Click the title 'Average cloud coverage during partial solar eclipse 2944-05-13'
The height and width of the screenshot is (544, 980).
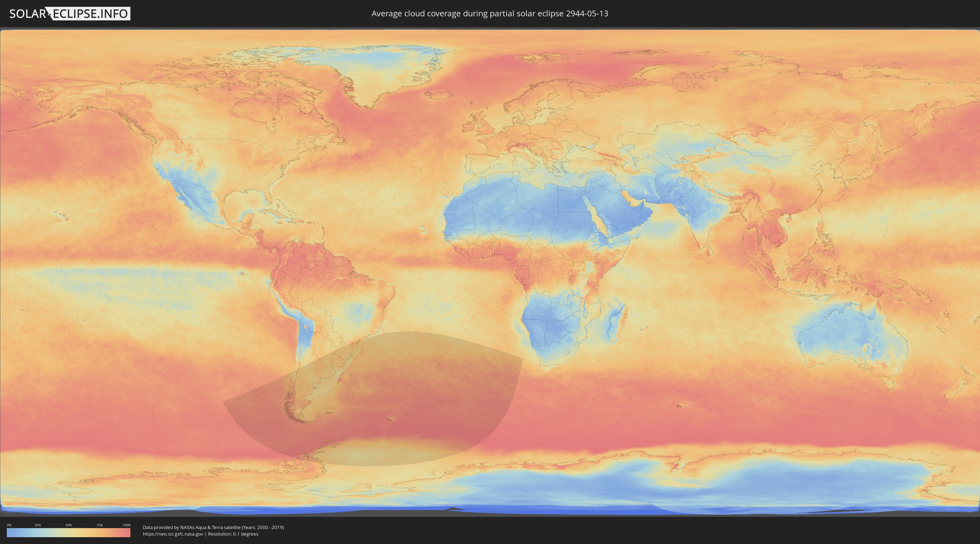pyautogui.click(x=490, y=13)
